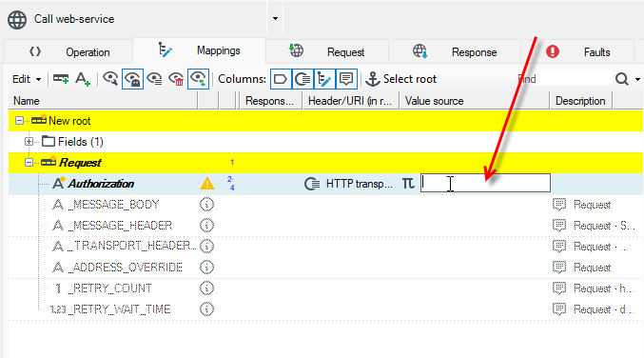
Task: Click the Name column header
Action: coord(103,101)
